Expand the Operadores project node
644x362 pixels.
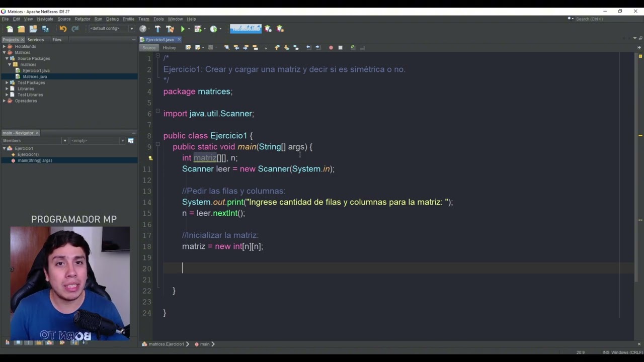(x=4, y=101)
